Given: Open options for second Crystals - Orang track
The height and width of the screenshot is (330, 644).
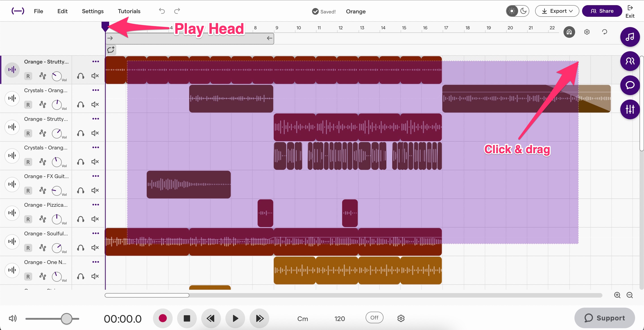Looking at the screenshot, I should (95, 147).
